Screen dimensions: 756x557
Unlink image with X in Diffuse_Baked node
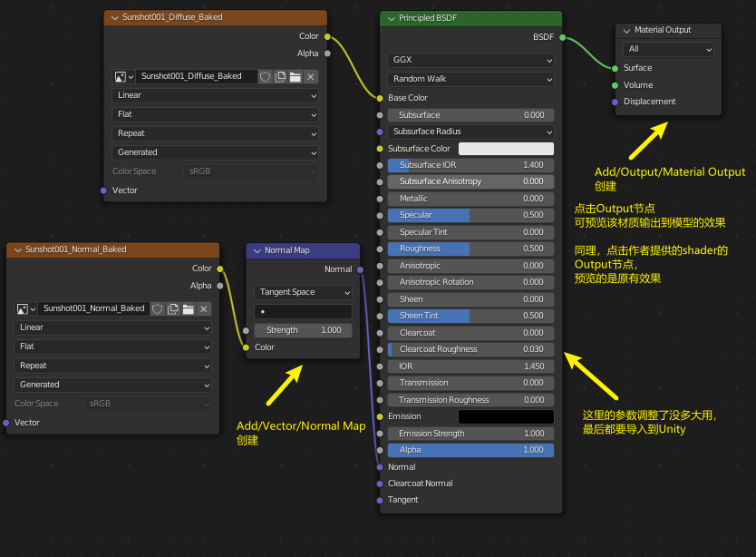click(310, 77)
